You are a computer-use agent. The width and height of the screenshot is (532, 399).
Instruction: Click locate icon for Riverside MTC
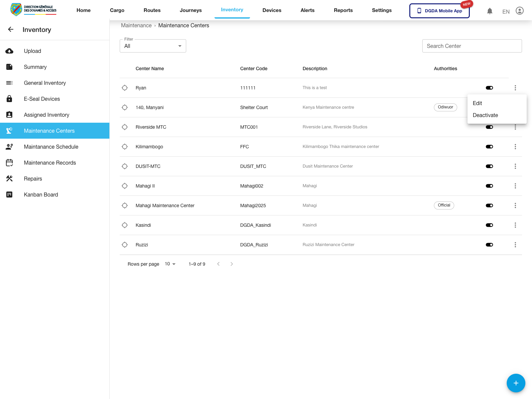coord(125,127)
